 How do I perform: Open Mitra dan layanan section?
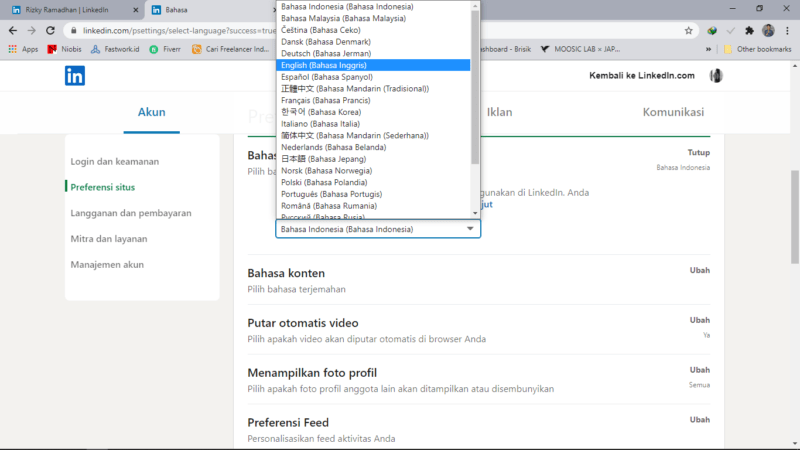click(109, 239)
